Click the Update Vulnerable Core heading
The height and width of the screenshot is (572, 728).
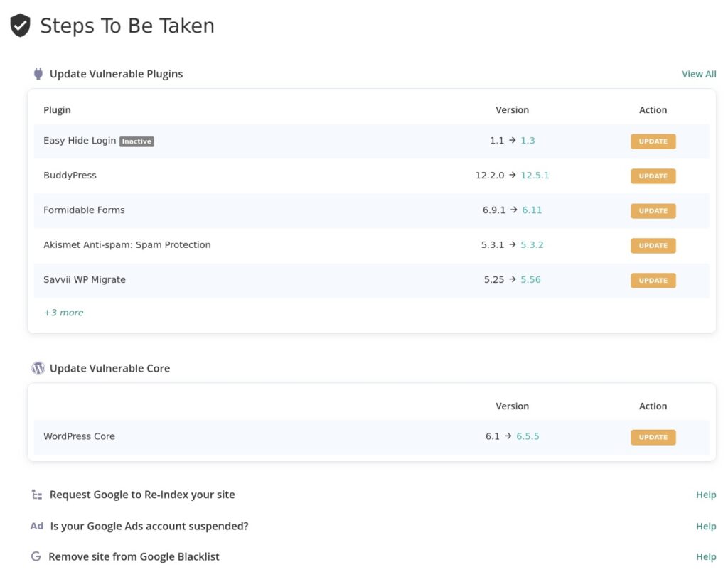[109, 368]
